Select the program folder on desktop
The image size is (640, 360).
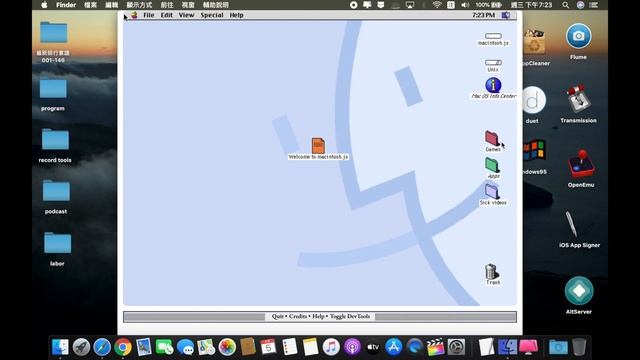[53, 89]
